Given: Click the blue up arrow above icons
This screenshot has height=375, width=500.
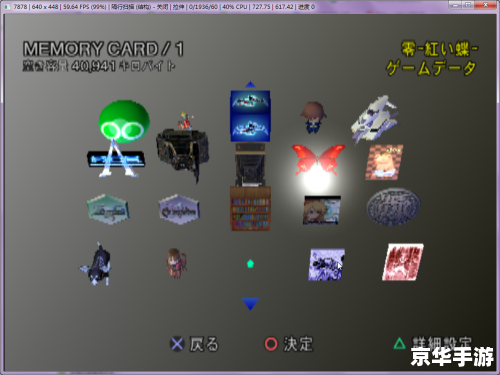Looking at the screenshot, I should [x=250, y=84].
